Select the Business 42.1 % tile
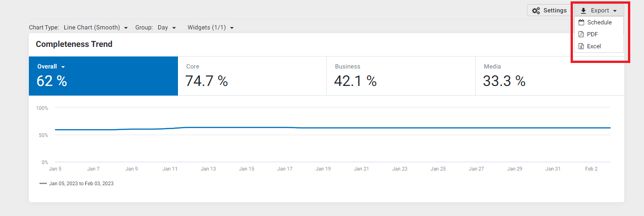This screenshot has width=644, height=216. click(x=401, y=76)
